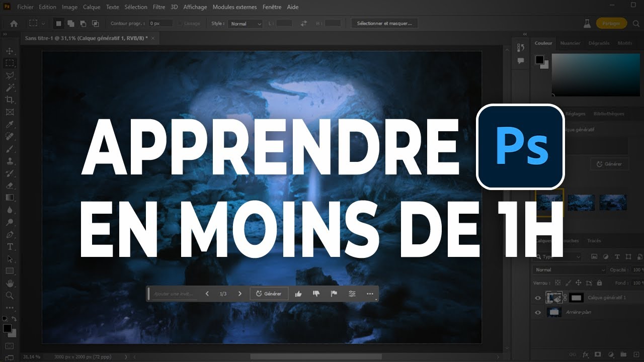Image resolution: width=644 pixels, height=362 pixels.
Task: Open the Filtre menu
Action: coord(159,7)
